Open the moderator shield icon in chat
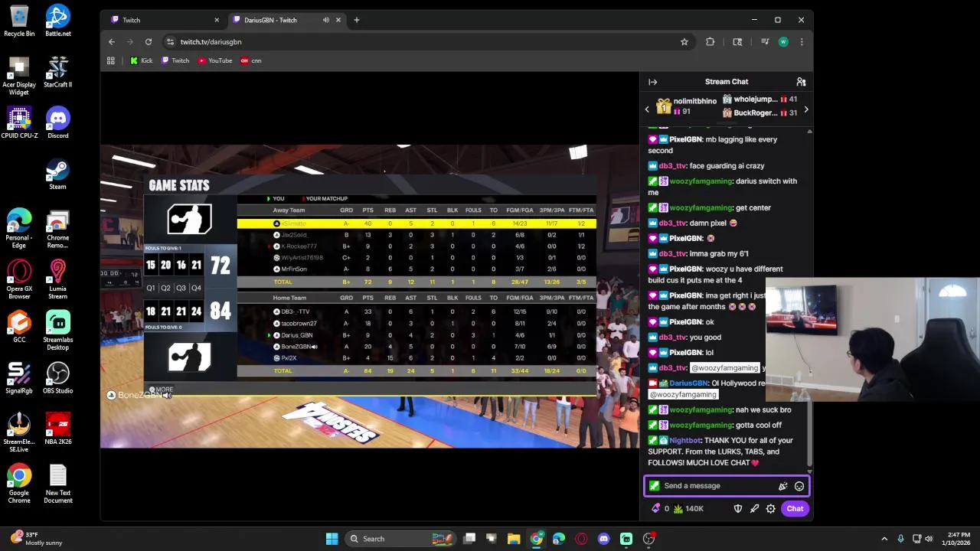The image size is (980, 551). click(x=738, y=509)
